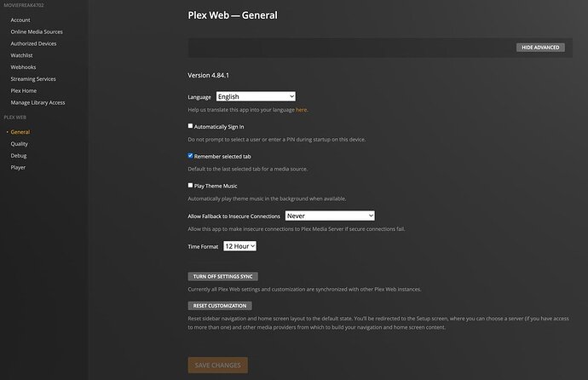Open Online Media Sources settings
This screenshot has height=380, width=588.
click(37, 32)
